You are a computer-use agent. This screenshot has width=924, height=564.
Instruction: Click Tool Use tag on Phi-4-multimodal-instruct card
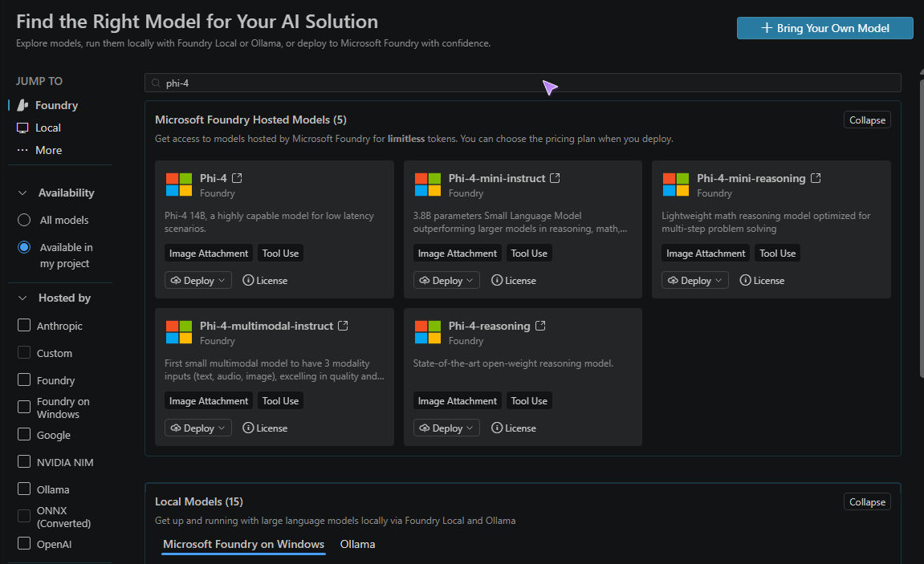tap(280, 401)
